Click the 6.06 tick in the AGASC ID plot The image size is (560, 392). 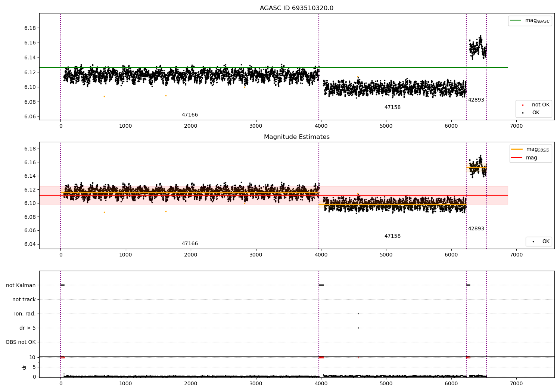click(x=30, y=116)
